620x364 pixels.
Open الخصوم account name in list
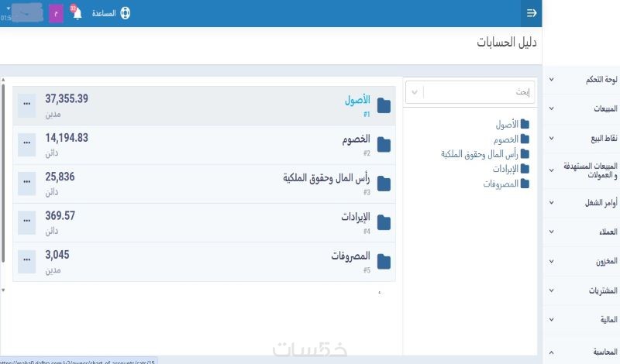pos(356,139)
